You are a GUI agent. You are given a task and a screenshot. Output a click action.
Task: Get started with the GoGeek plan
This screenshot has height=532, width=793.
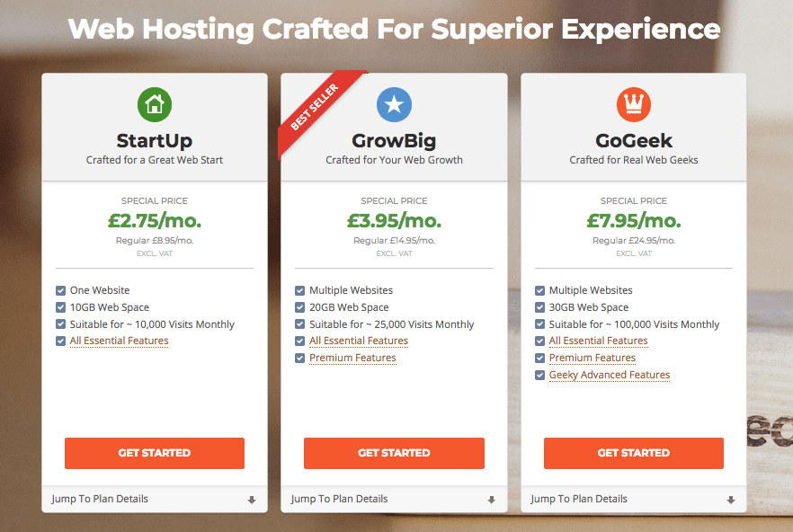pyautogui.click(x=634, y=453)
